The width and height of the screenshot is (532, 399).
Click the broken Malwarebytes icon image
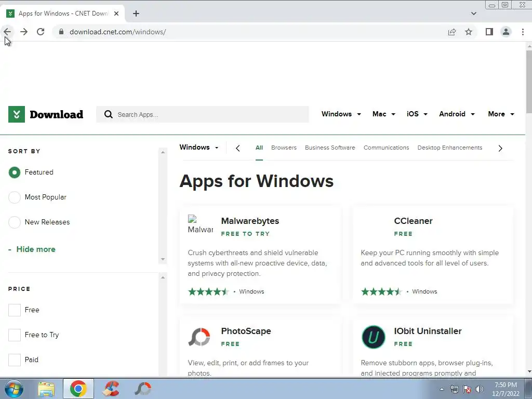pos(200,224)
